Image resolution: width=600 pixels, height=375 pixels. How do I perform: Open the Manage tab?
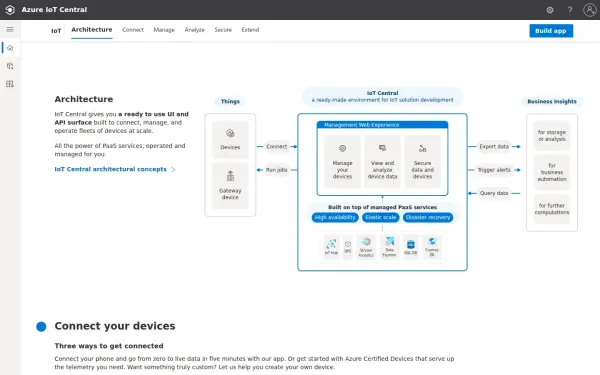[x=164, y=30]
